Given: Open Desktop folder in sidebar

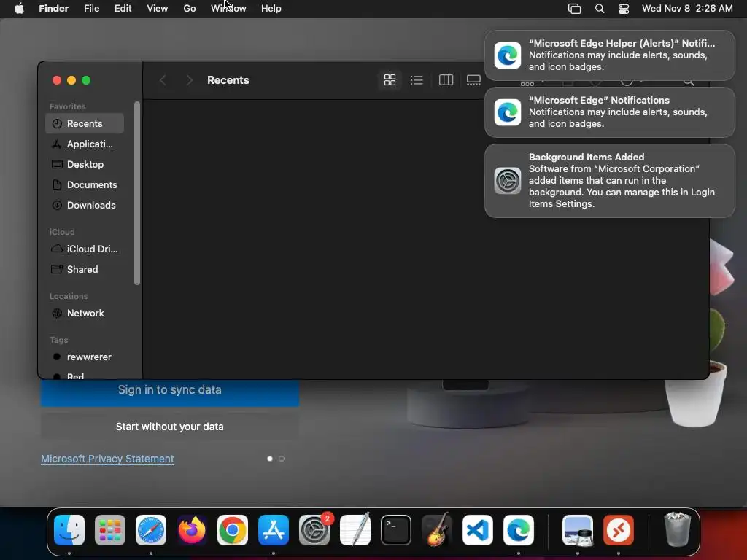Looking at the screenshot, I should pos(85,164).
